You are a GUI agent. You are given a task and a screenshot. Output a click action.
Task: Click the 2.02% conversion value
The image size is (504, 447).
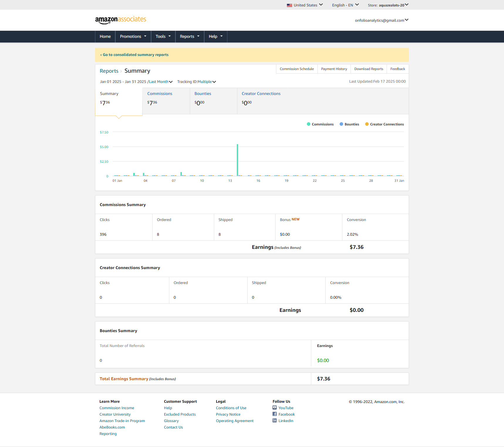[x=352, y=234]
